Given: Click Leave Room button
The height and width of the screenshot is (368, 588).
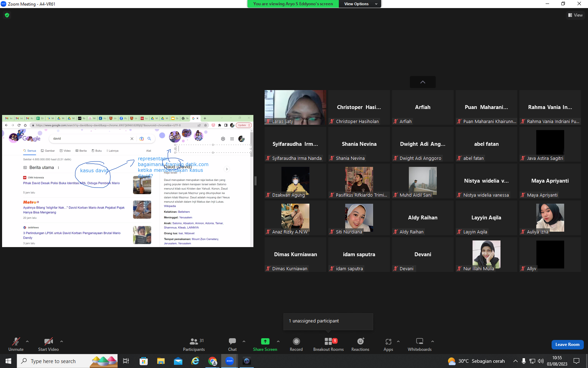Looking at the screenshot, I should pyautogui.click(x=567, y=345).
